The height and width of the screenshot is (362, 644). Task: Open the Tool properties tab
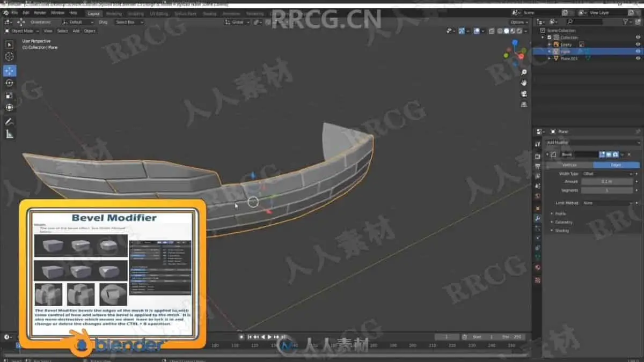[x=537, y=144]
